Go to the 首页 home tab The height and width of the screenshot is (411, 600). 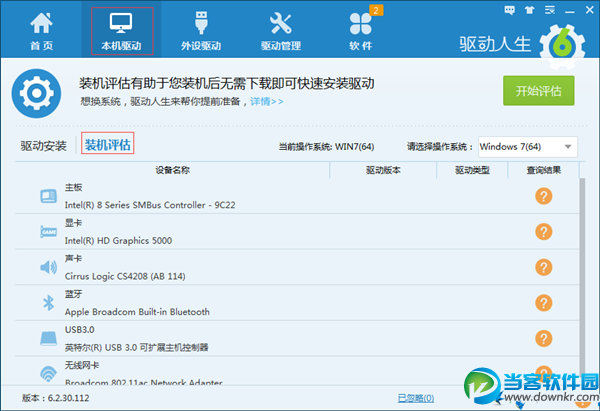click(41, 31)
